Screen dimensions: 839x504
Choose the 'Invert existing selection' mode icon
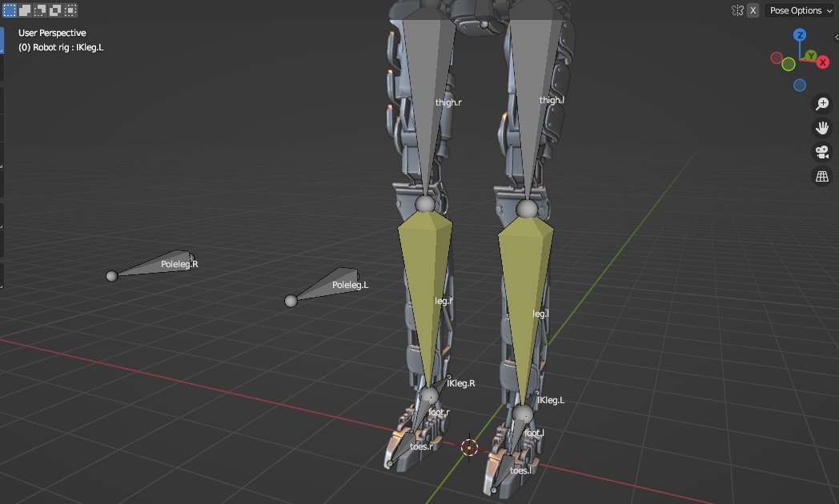pyautogui.click(x=55, y=10)
